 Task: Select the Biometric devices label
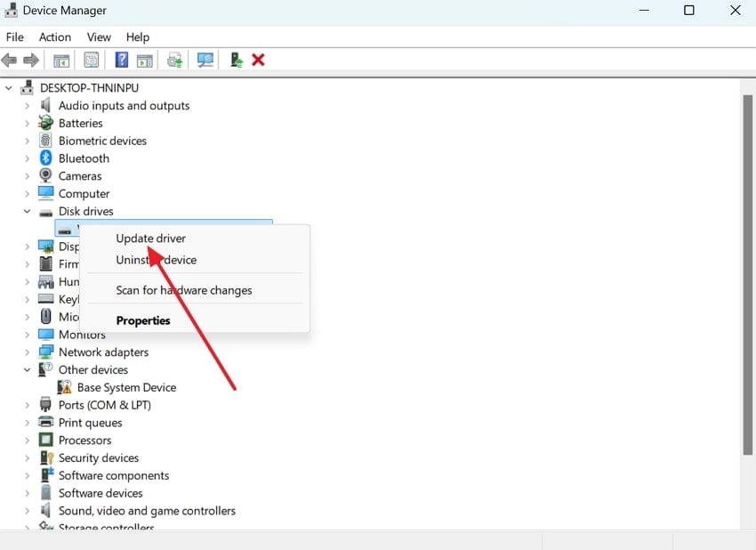[x=102, y=141]
